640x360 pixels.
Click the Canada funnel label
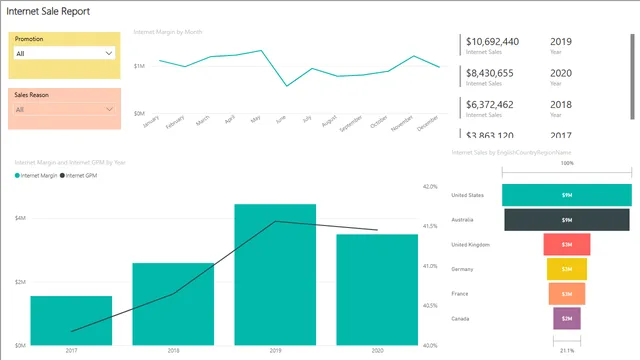(460, 318)
